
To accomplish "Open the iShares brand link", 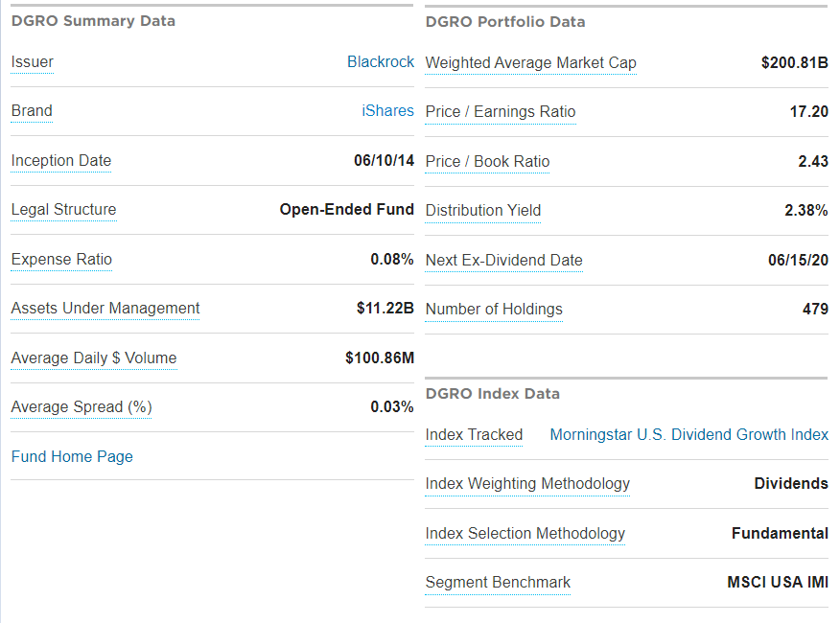I will (x=387, y=110).
